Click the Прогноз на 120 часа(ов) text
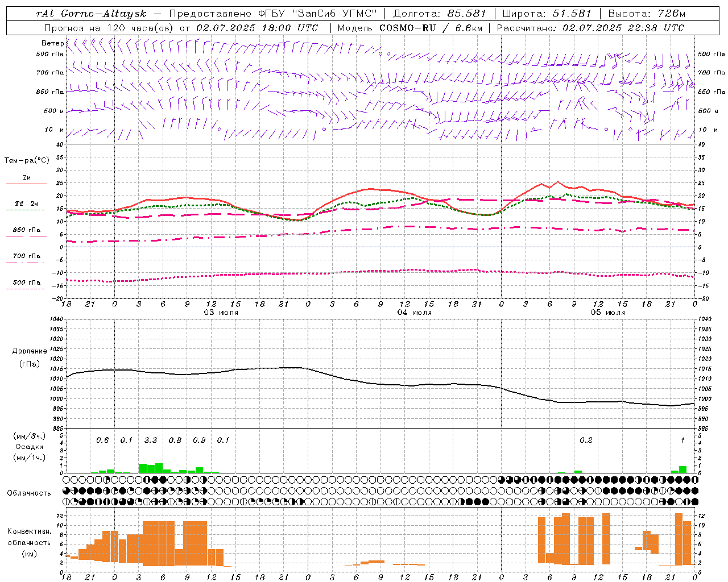Viewport: 728px width, 582px height. pos(110,28)
